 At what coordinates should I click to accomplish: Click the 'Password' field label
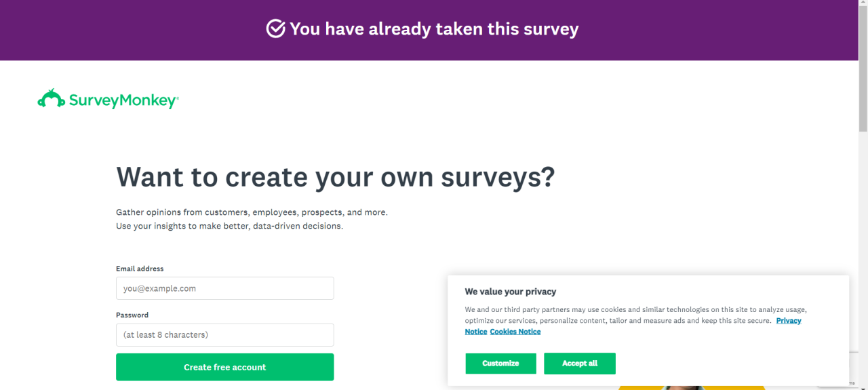click(x=132, y=315)
